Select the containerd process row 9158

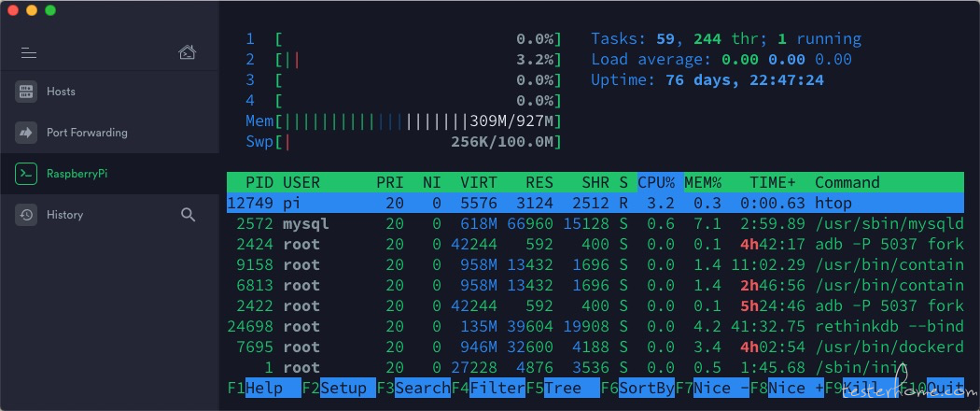pos(595,264)
